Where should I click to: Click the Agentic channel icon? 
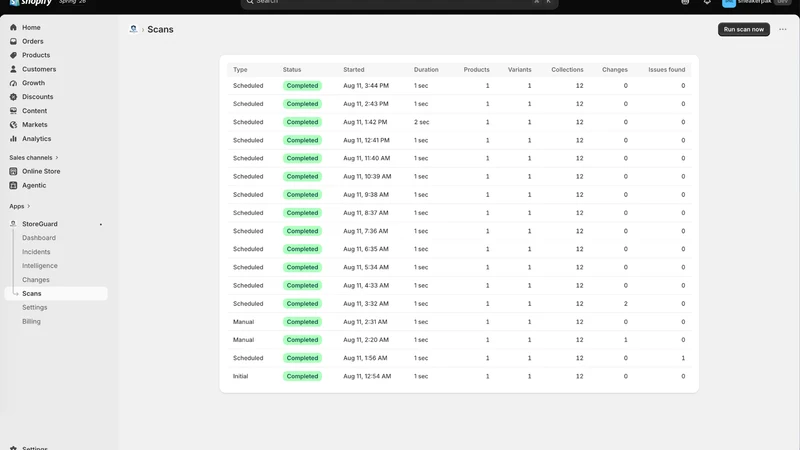[x=13, y=185]
